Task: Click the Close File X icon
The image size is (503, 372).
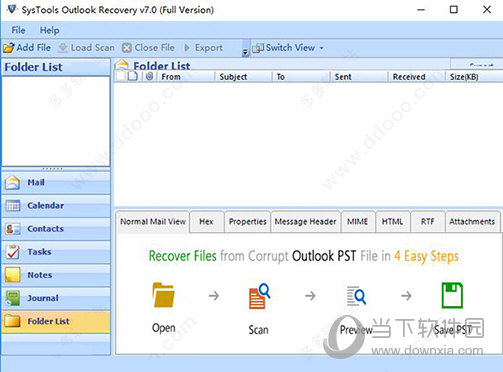Action: tap(127, 48)
